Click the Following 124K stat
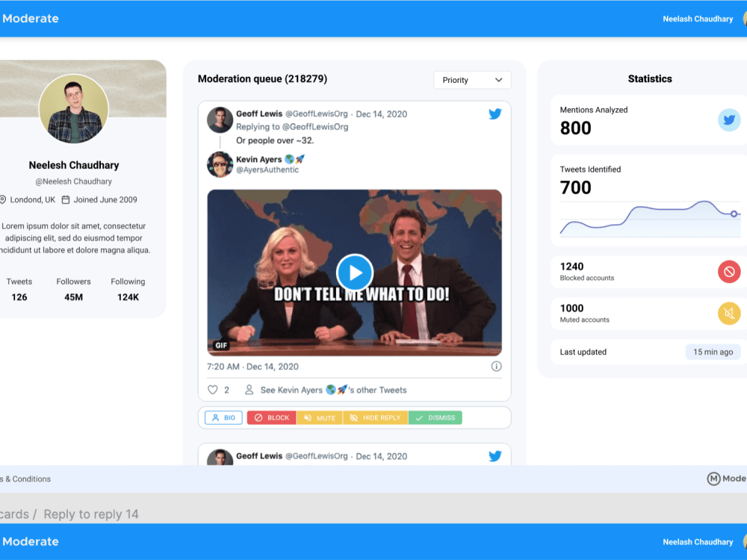The image size is (747, 560). click(x=128, y=290)
